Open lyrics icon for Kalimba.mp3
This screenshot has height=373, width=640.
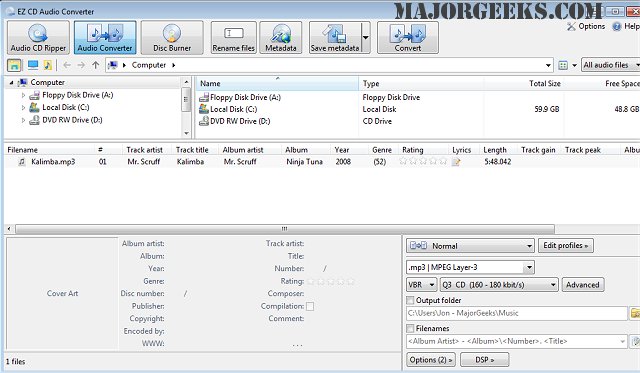click(x=456, y=162)
